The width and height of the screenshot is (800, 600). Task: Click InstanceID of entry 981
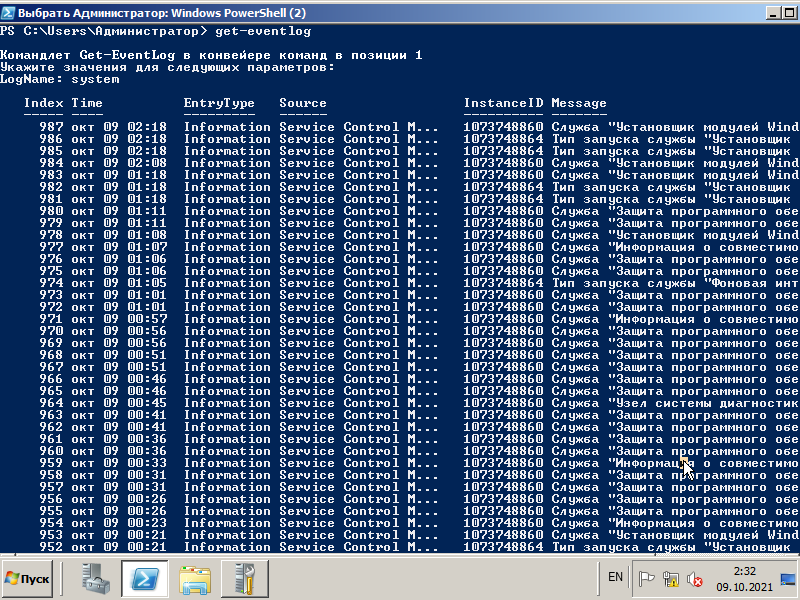(504, 199)
